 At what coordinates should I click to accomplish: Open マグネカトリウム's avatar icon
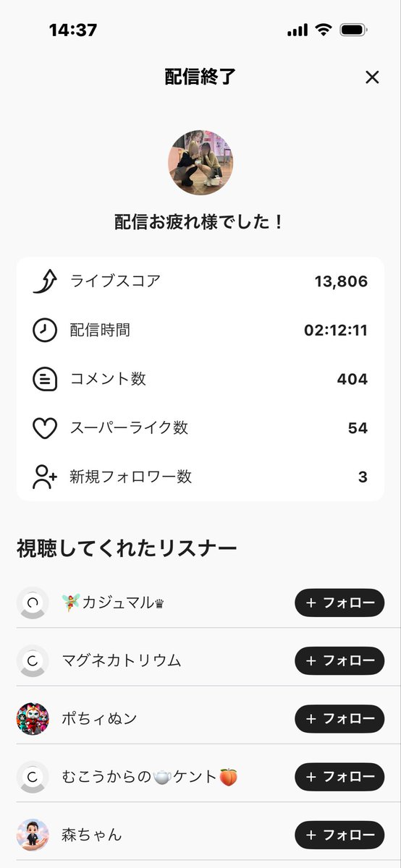tap(33, 660)
